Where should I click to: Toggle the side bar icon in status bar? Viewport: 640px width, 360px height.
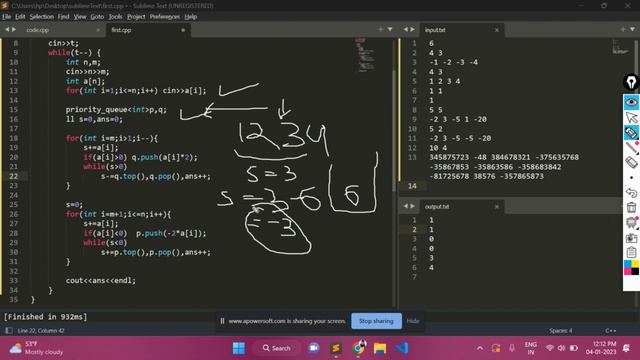[9, 331]
